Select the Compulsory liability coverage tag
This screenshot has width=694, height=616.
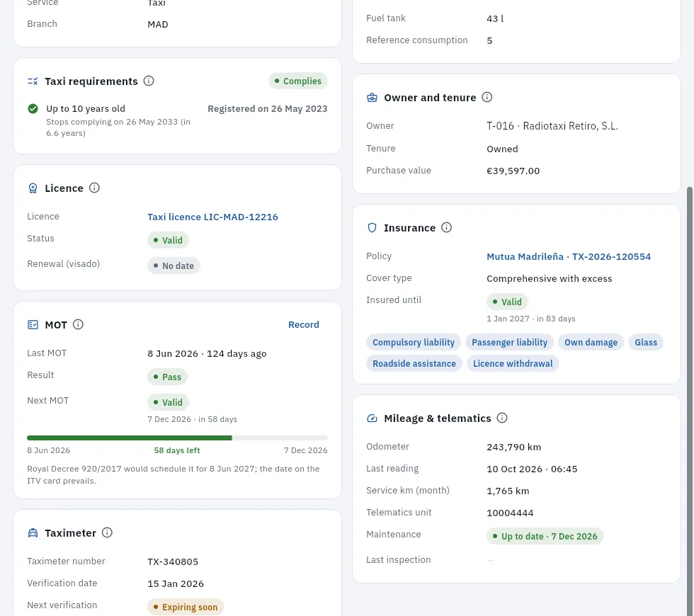tap(414, 343)
